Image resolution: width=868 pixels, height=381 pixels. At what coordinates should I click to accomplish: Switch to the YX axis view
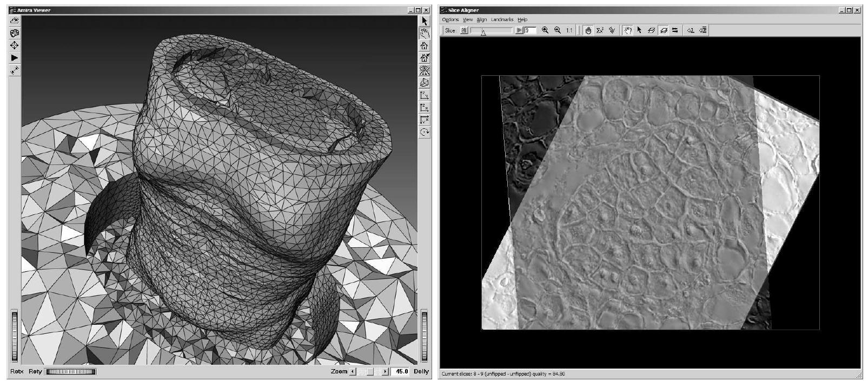pyautogui.click(x=425, y=120)
